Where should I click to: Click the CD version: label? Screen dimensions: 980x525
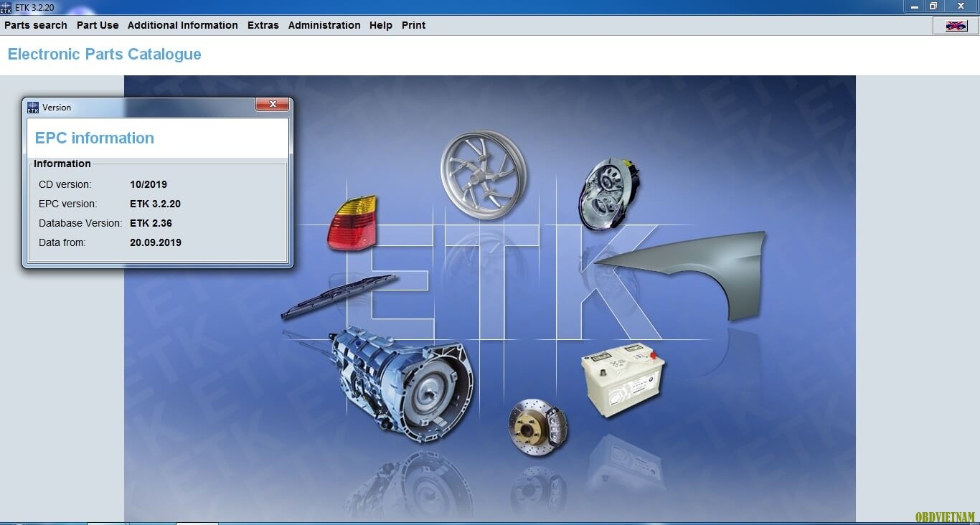[65, 184]
